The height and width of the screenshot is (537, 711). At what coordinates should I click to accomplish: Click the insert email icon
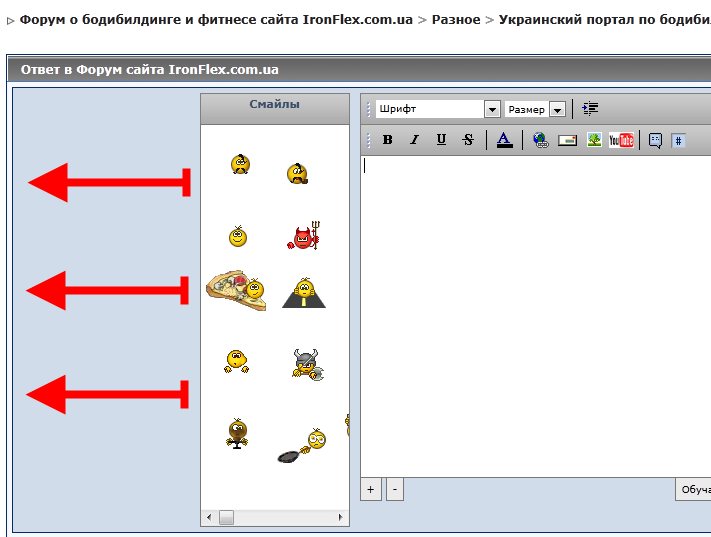(x=567, y=140)
